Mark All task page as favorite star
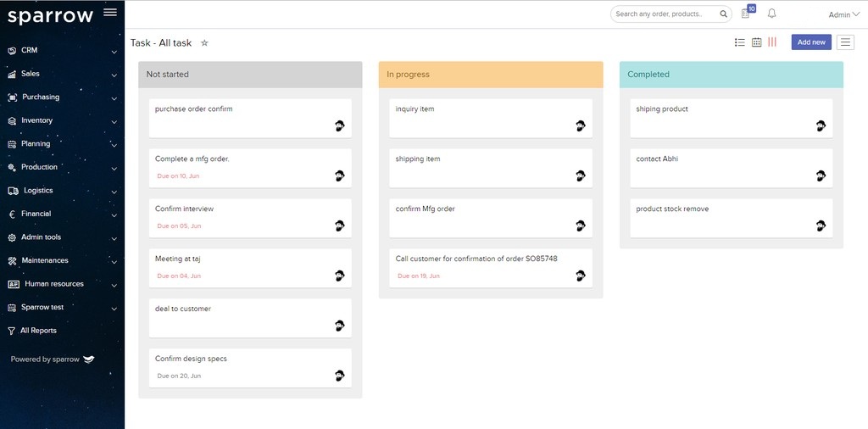This screenshot has width=868, height=429. point(204,43)
